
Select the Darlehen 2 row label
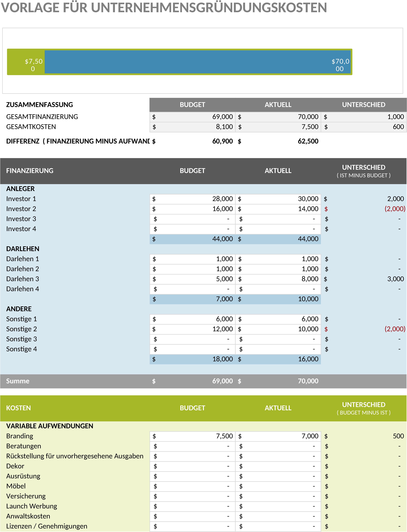(23, 269)
